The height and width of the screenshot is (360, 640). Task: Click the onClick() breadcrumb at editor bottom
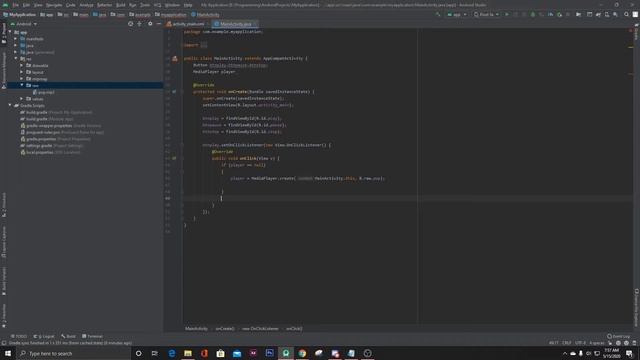pos(294,329)
